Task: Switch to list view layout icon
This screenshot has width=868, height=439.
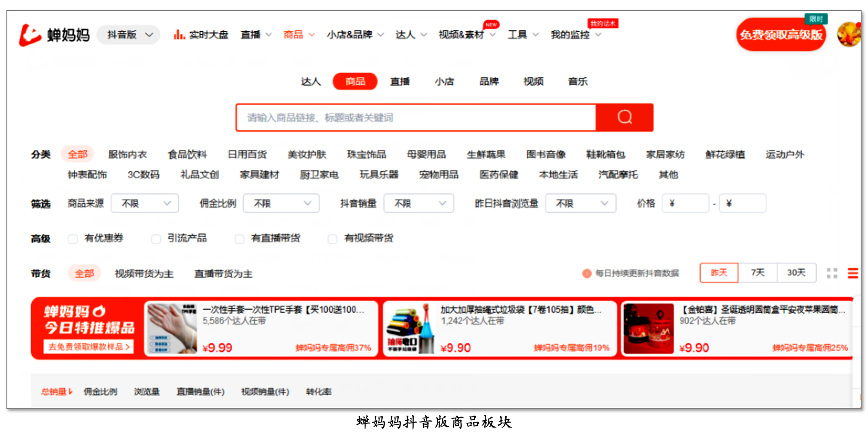Action: click(852, 273)
